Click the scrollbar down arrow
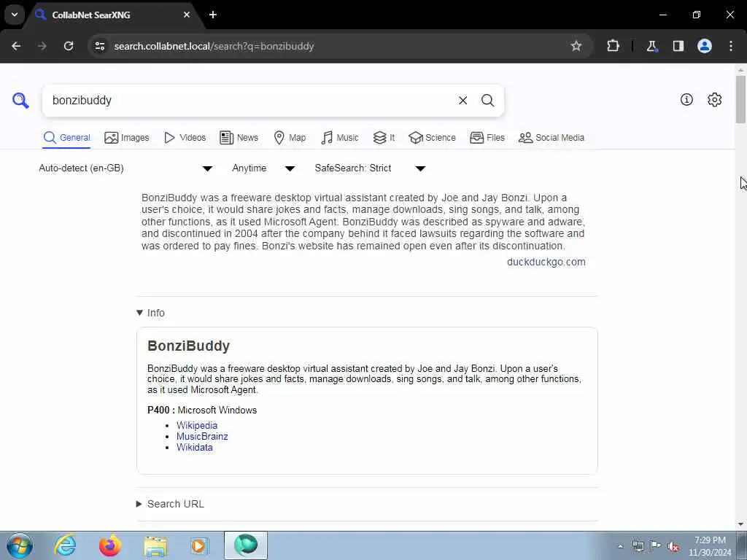The height and width of the screenshot is (560, 747). point(740,524)
